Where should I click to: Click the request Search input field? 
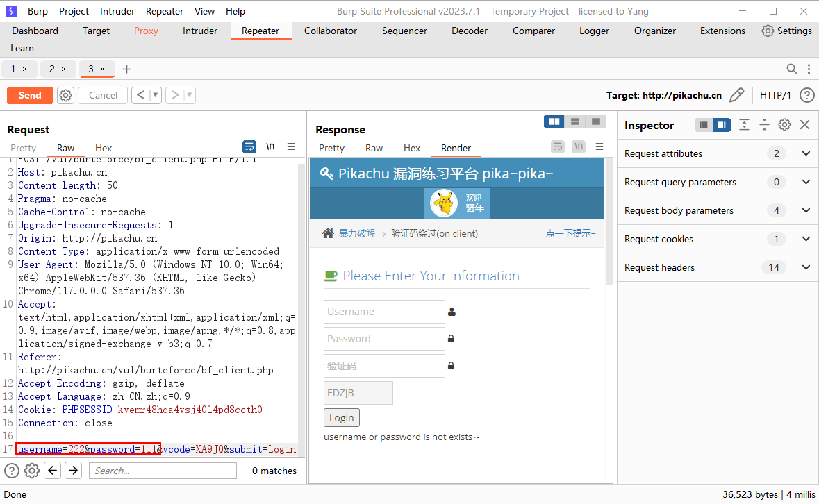pos(163,471)
